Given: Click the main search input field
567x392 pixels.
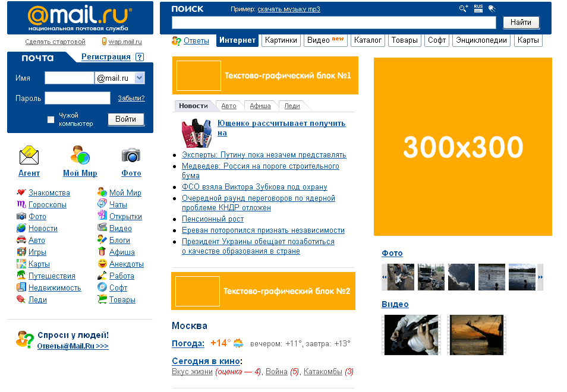Looking at the screenshot, I should tap(334, 23).
